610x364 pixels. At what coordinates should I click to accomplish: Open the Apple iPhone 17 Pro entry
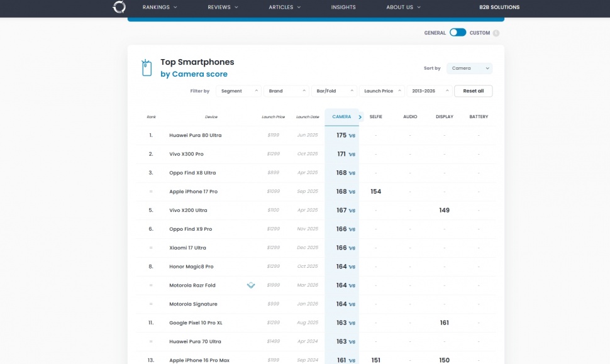click(193, 192)
